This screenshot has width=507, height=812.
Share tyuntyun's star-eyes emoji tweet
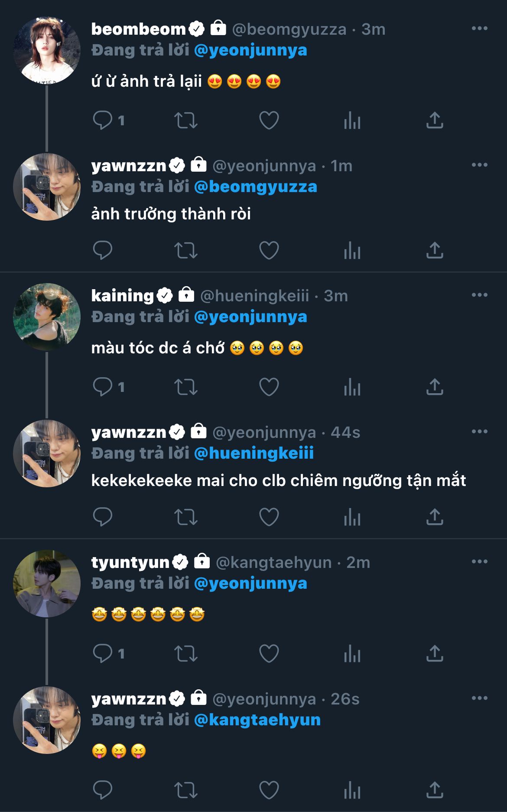pyautogui.click(x=435, y=654)
